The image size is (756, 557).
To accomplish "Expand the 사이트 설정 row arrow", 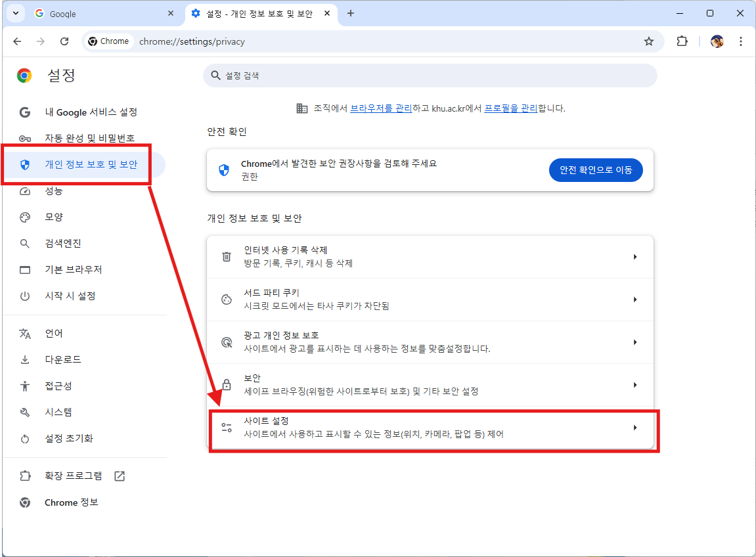I will click(x=635, y=428).
